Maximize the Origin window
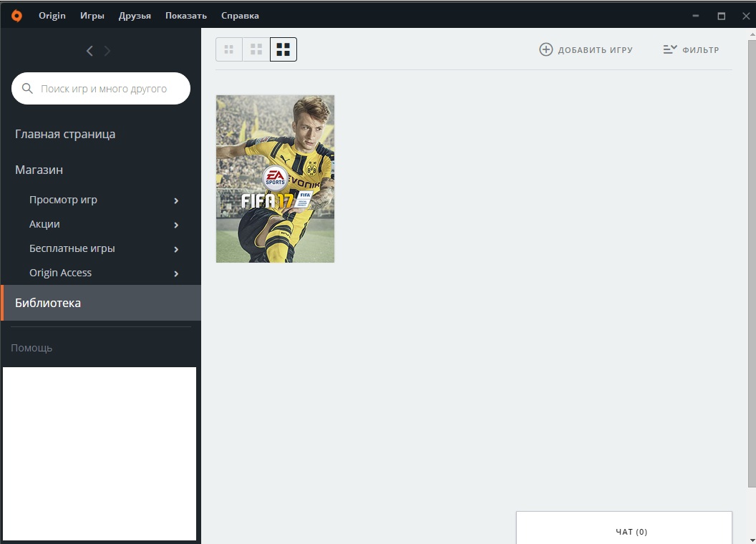The height and width of the screenshot is (544, 756). (722, 16)
